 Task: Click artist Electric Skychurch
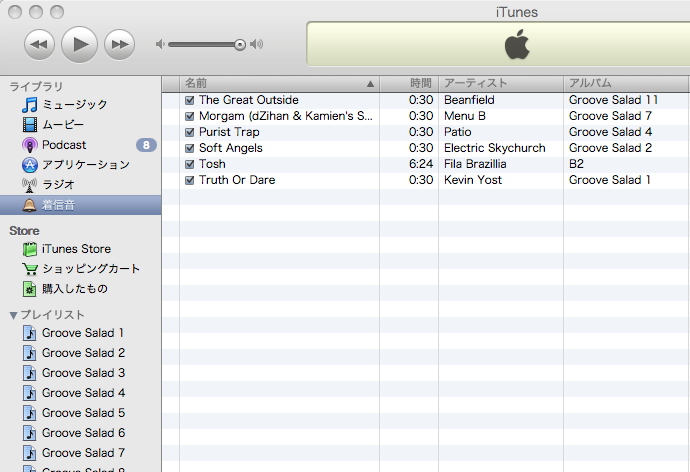495,148
